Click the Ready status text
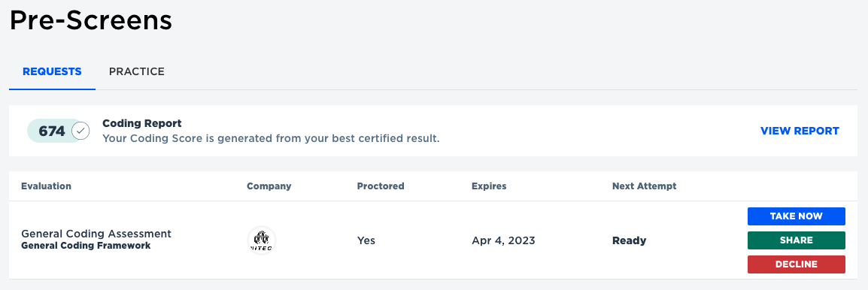 pyautogui.click(x=629, y=240)
